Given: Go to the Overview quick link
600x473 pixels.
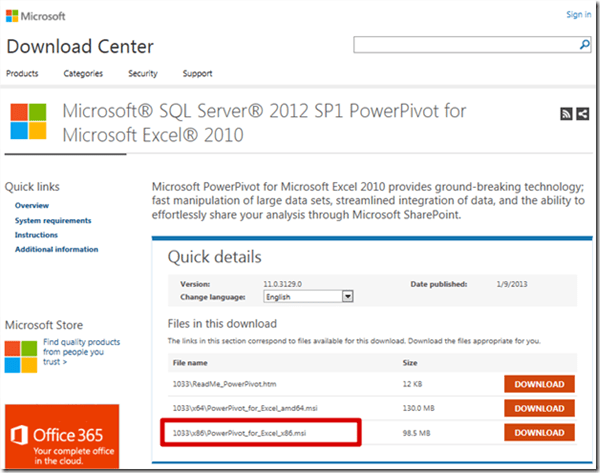Looking at the screenshot, I should (x=32, y=206).
